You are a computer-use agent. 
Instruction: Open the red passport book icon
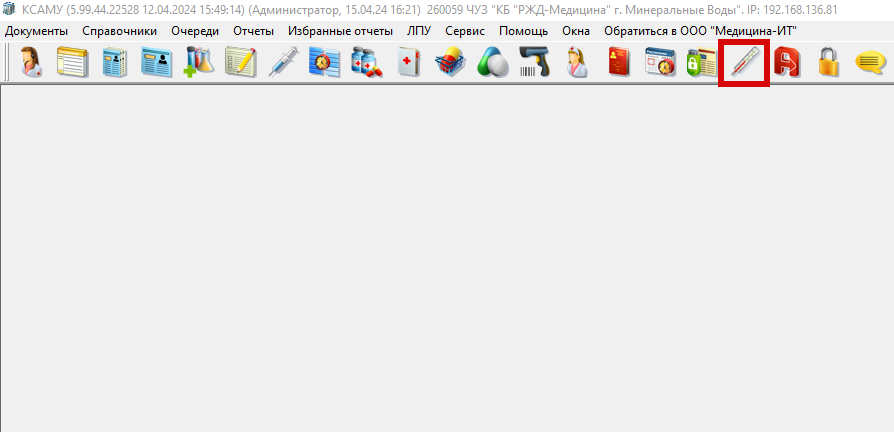(x=619, y=65)
